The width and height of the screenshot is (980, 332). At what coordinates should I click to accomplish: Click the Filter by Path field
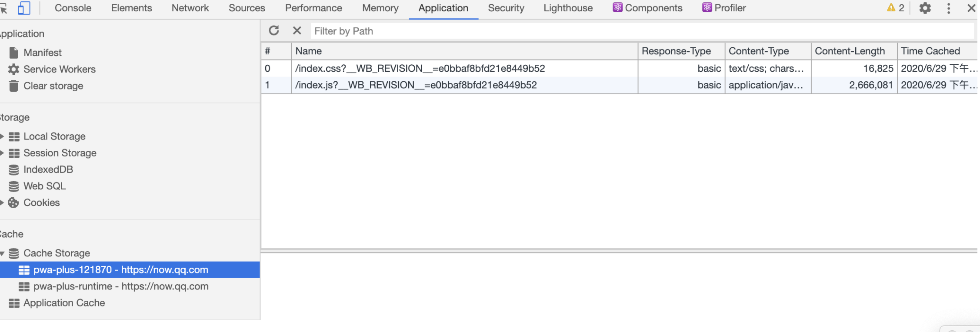pyautogui.click(x=643, y=31)
